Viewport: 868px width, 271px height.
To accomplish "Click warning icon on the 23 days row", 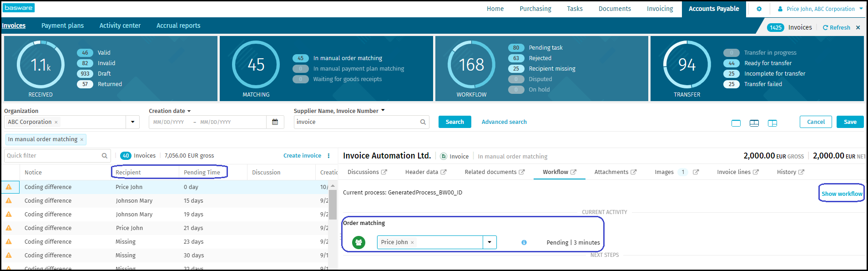I will [9, 241].
